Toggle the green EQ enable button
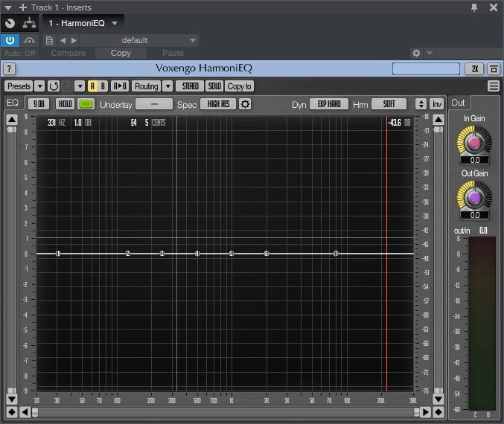 pyautogui.click(x=86, y=104)
